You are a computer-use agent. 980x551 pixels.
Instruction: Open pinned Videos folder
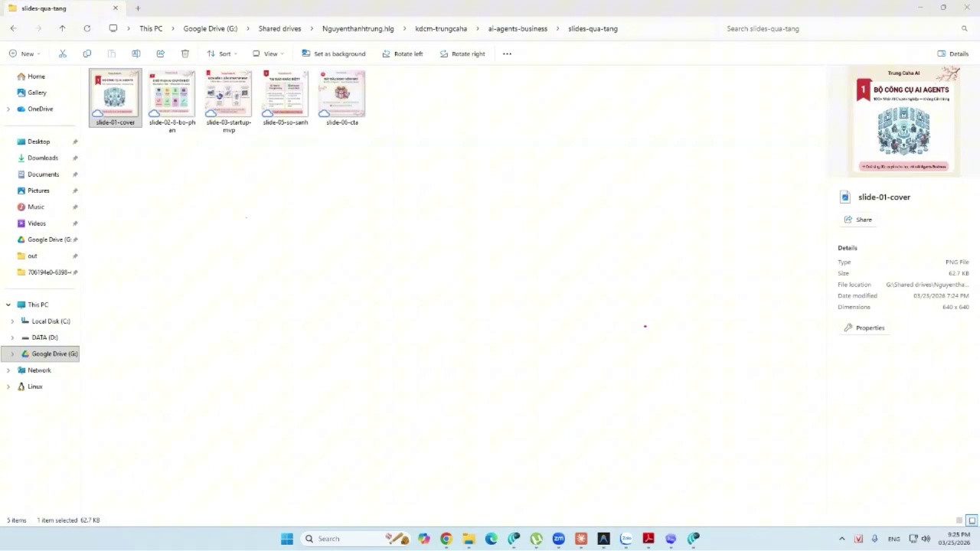tap(37, 223)
